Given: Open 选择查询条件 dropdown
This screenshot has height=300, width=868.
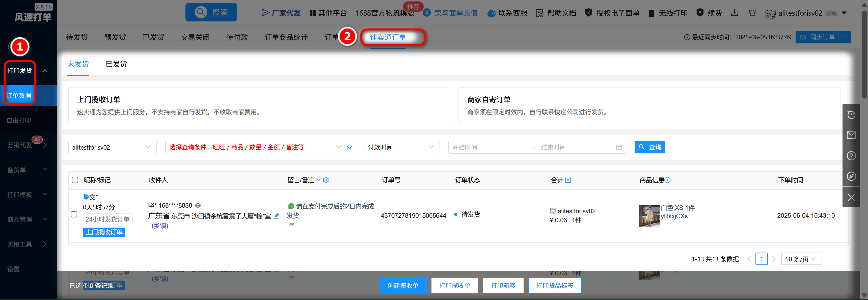Looking at the screenshot, I should 255,147.
